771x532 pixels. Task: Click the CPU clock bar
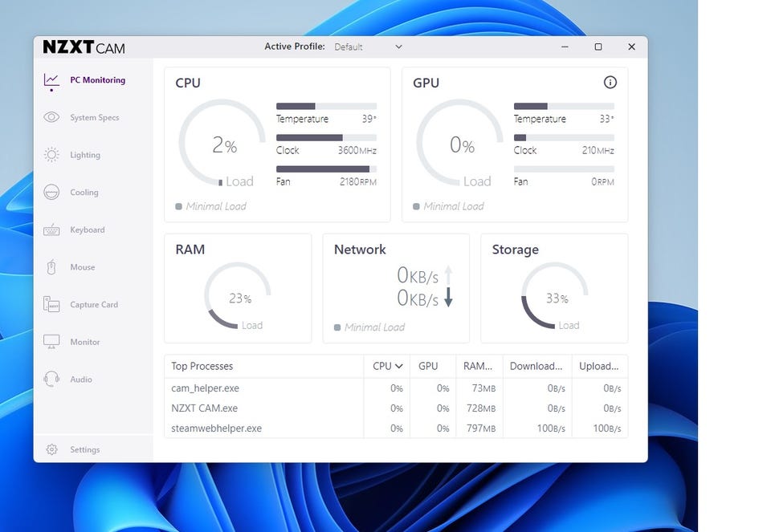[326, 137]
